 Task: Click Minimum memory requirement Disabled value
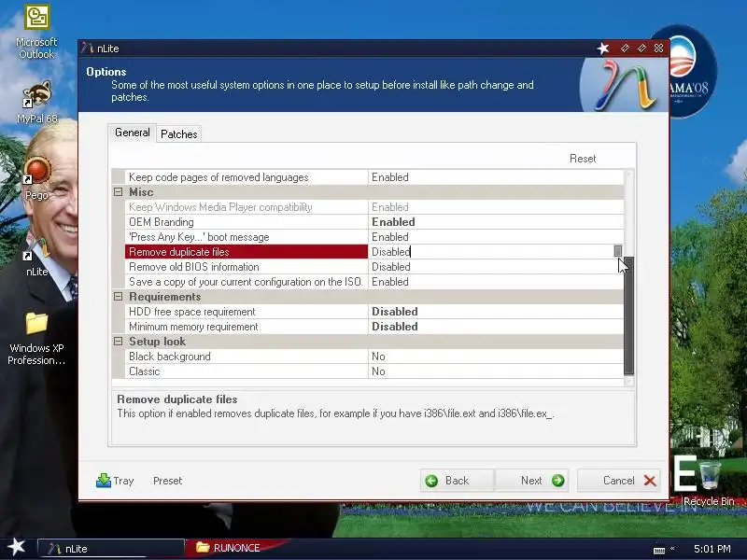click(496, 327)
